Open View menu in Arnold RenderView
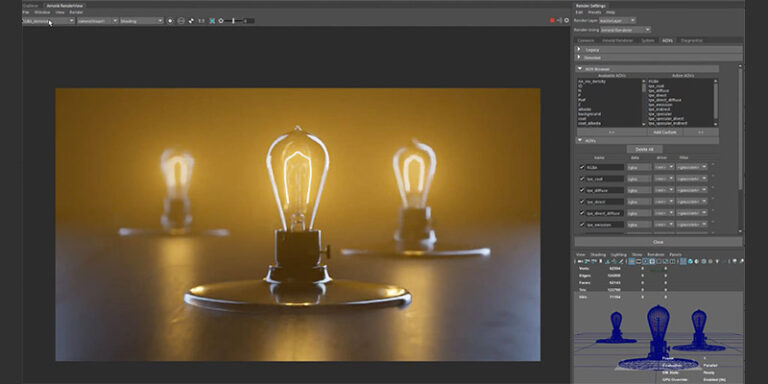This screenshot has width=768, height=384. click(60, 12)
